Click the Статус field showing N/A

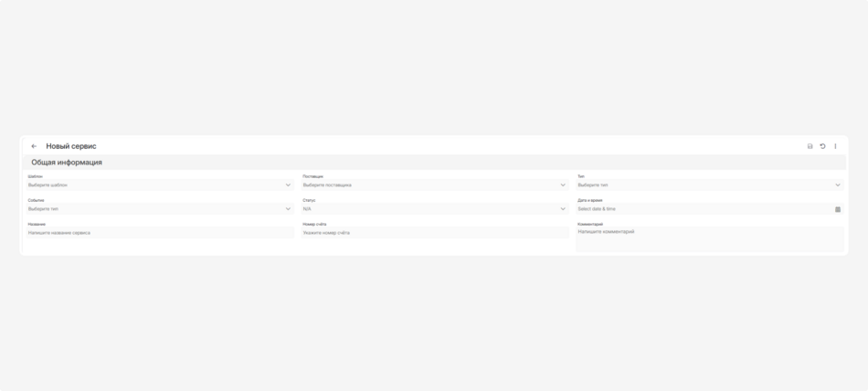pyautogui.click(x=307, y=209)
